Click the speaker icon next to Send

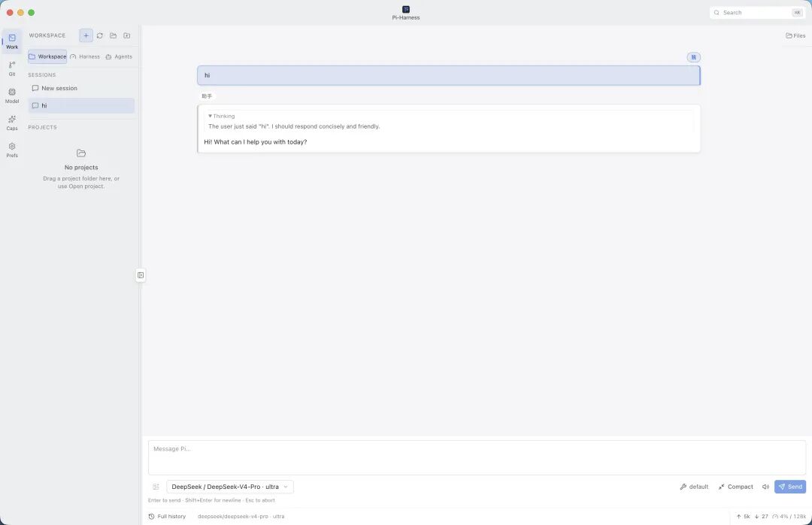click(x=765, y=487)
